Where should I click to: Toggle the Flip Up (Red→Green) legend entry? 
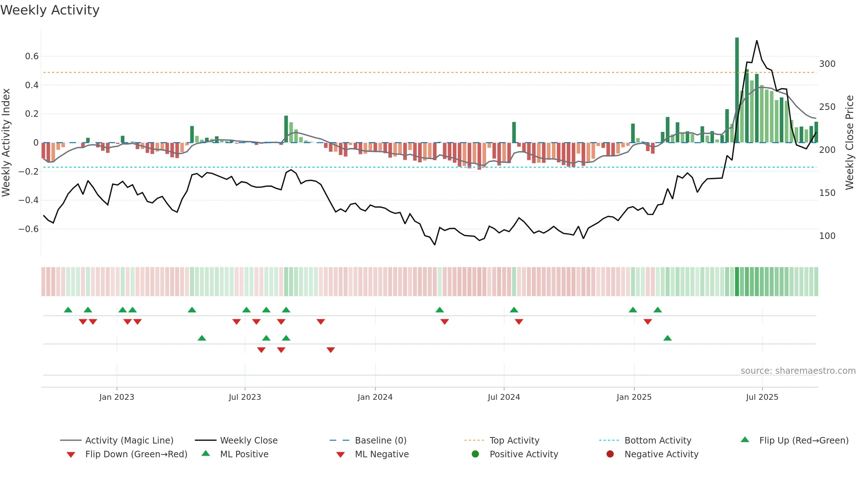click(794, 440)
